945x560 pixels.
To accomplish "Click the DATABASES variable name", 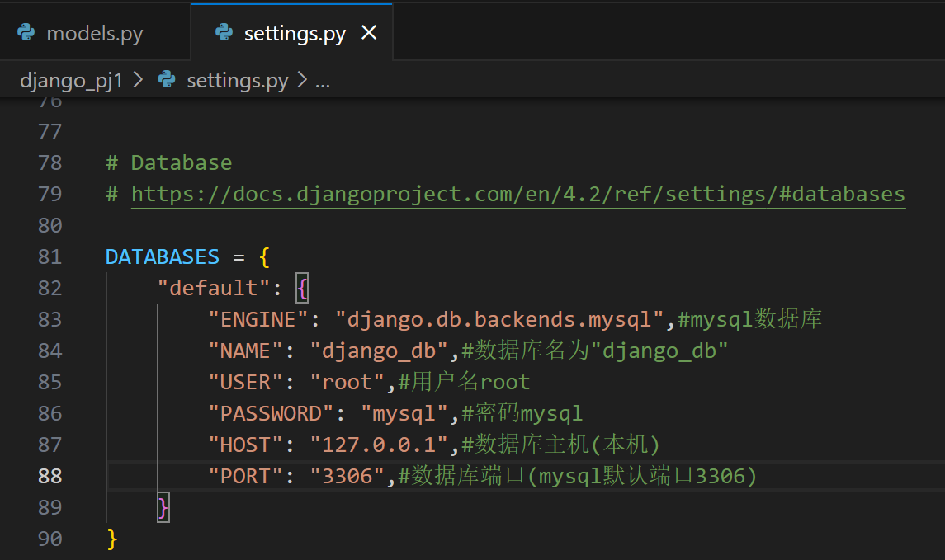I will point(162,256).
